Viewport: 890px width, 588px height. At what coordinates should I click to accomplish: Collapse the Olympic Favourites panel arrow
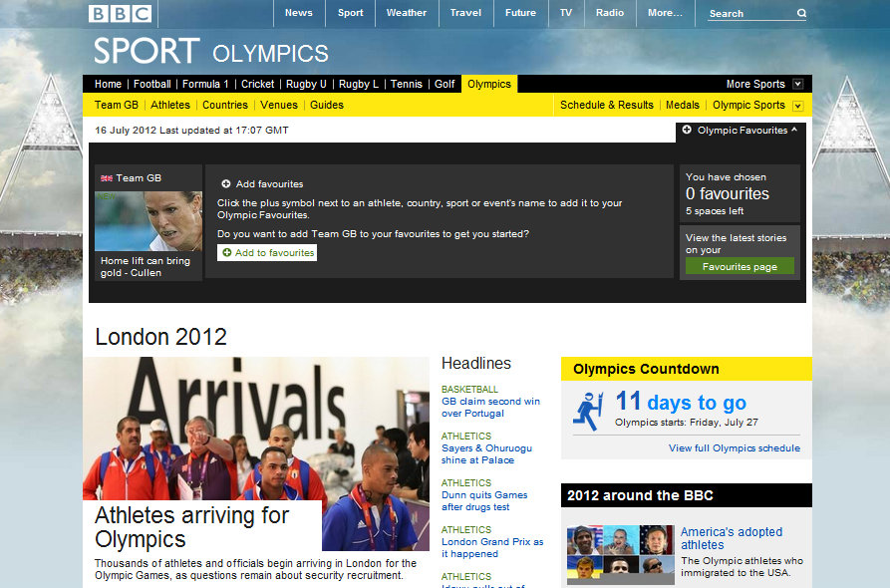coord(794,130)
